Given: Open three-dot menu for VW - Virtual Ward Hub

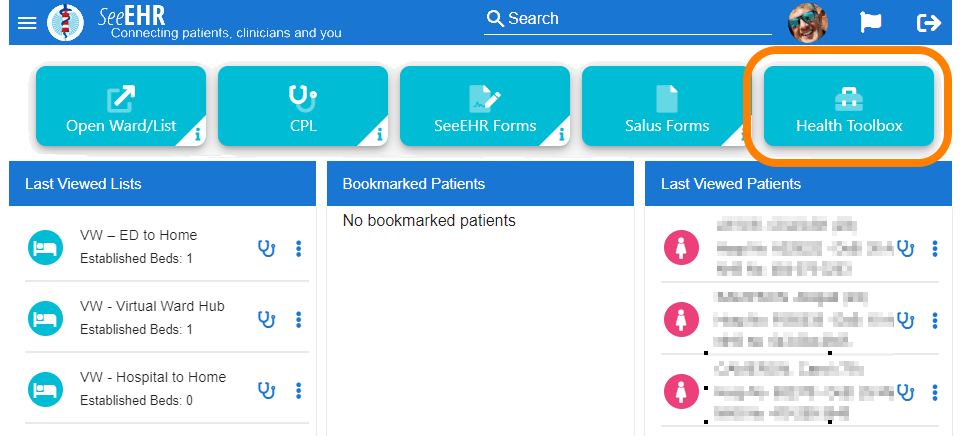Looking at the screenshot, I should click(x=299, y=319).
